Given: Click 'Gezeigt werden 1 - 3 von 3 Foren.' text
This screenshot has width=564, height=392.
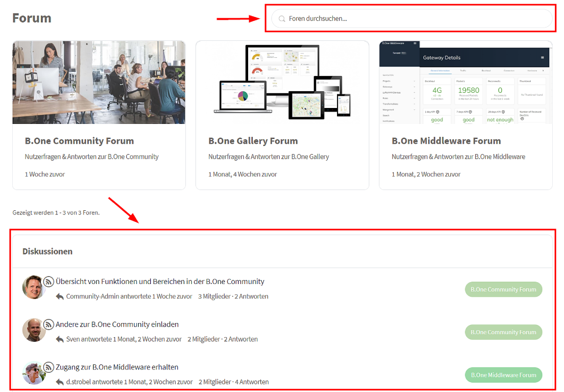Looking at the screenshot, I should 56,213.
